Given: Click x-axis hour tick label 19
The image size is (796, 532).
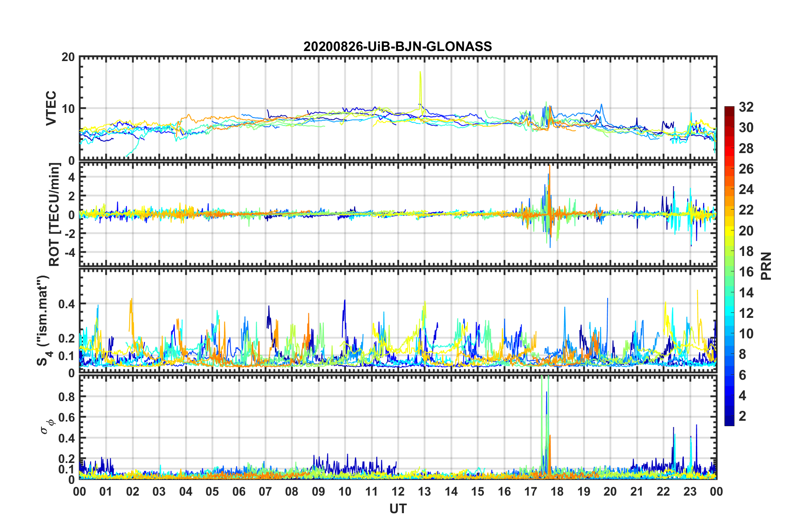Looking at the screenshot, I should (584, 491).
